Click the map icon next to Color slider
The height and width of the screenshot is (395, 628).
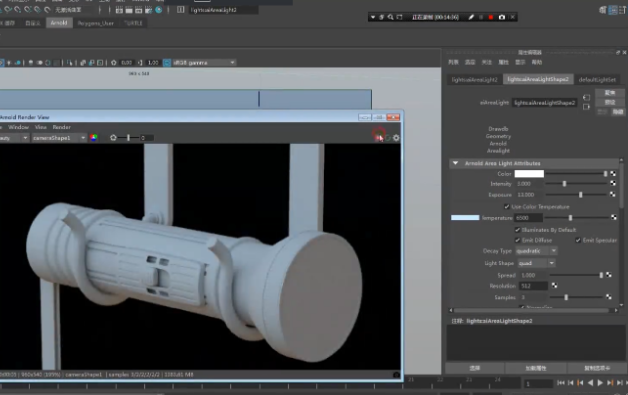coord(613,173)
